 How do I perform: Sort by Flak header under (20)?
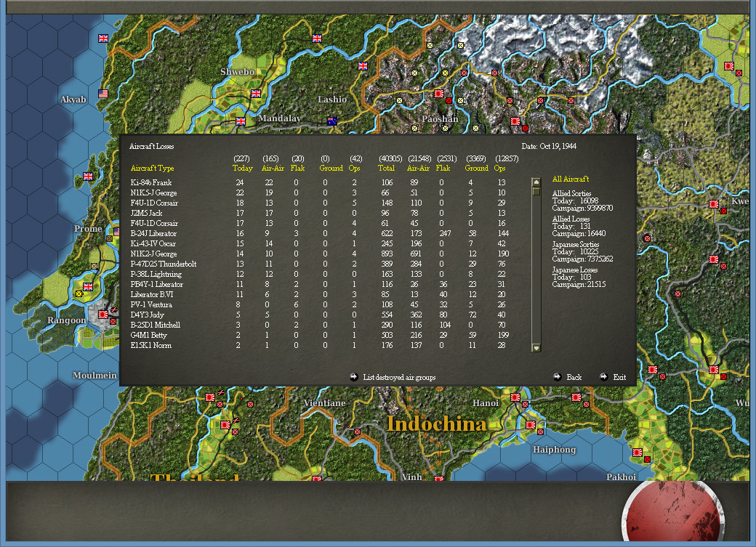coord(297,169)
